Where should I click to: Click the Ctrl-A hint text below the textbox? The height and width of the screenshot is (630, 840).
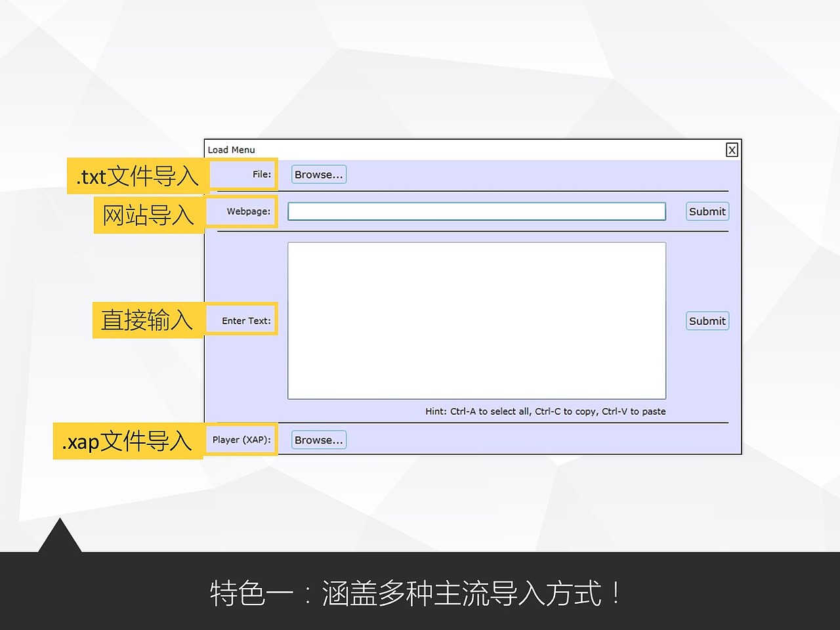[x=544, y=411]
